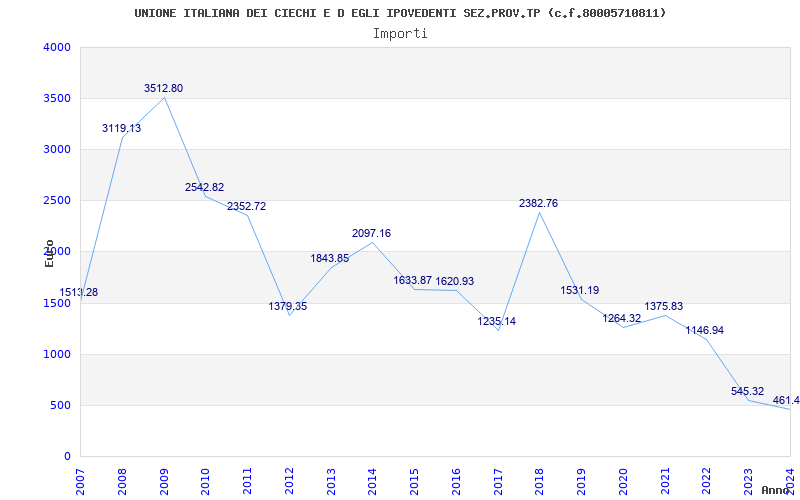The height and width of the screenshot is (500, 800).
Task: Select the 2008 year axis label
Action: (122, 482)
